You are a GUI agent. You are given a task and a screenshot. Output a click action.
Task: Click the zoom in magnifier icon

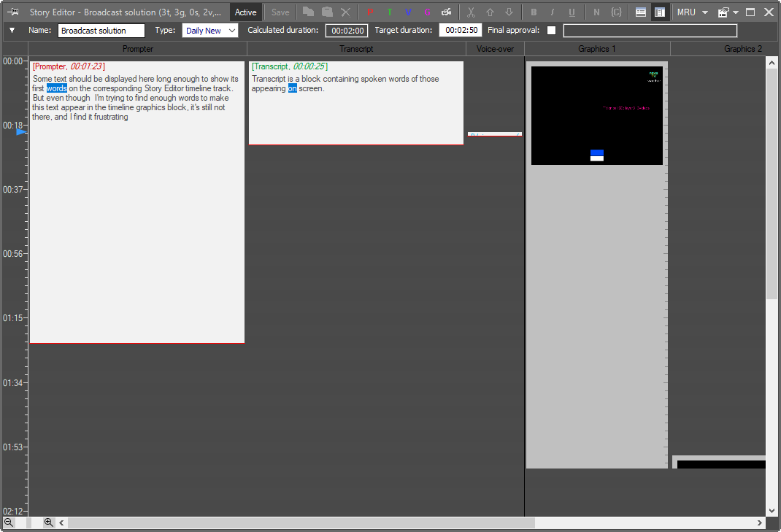click(48, 523)
